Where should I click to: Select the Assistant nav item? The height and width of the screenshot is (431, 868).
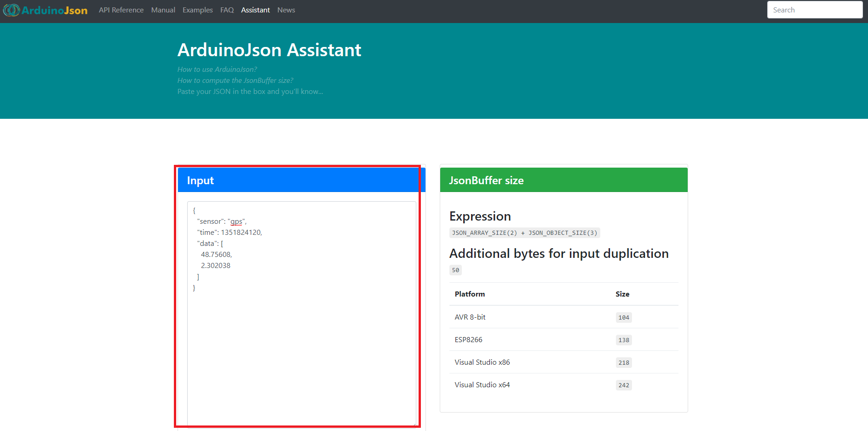click(x=255, y=10)
